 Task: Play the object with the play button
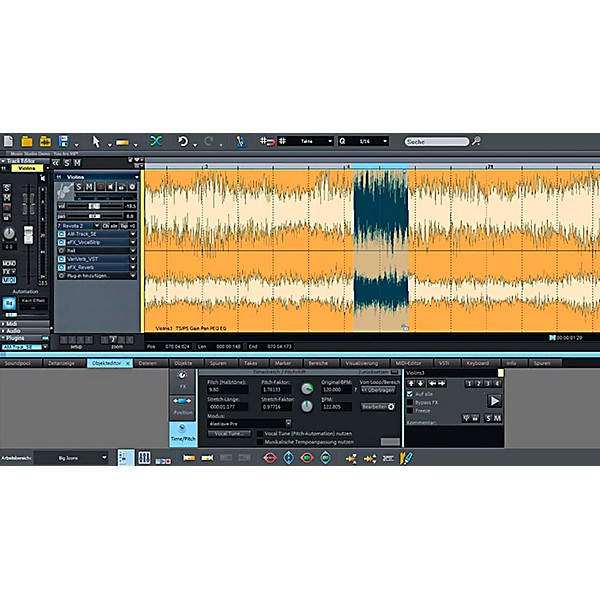[x=494, y=401]
